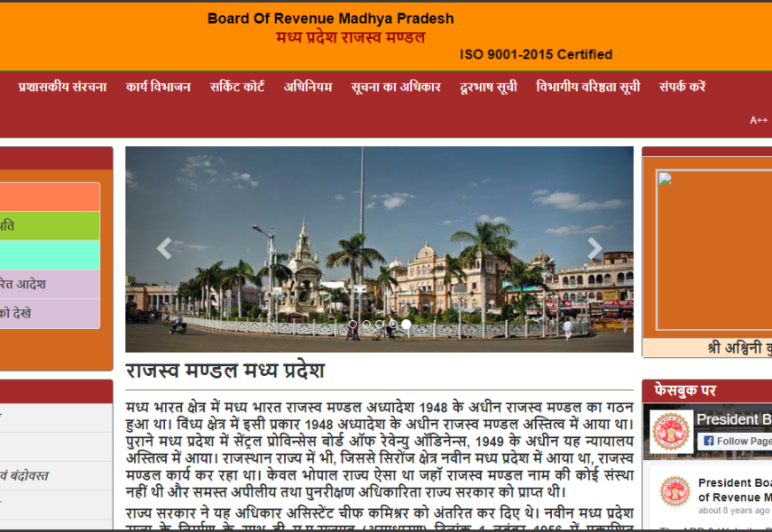
Task: Open President Board page logo in Facebook header
Action: (x=670, y=432)
